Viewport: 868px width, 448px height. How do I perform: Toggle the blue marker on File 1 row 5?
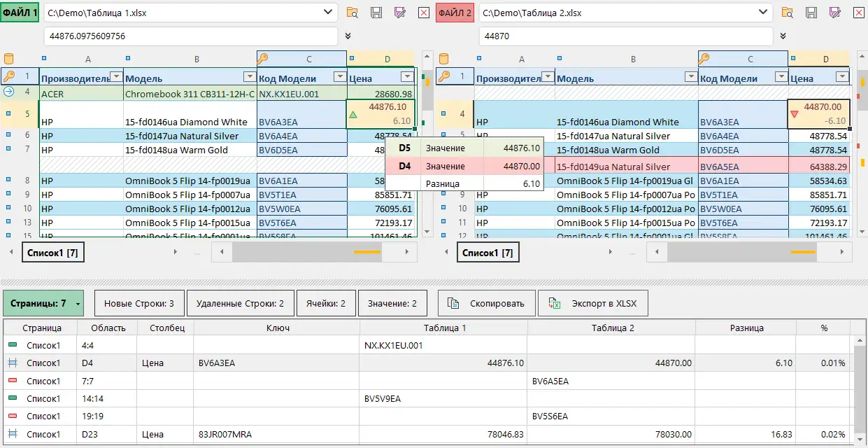click(8, 113)
